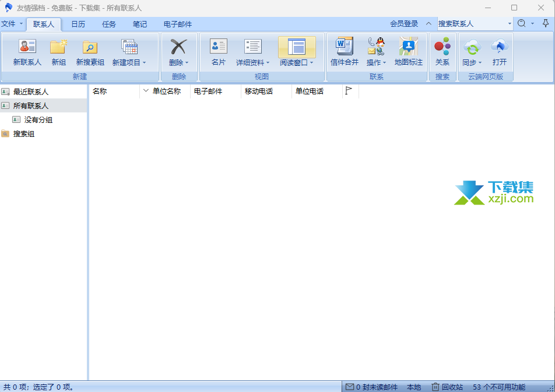Screen dimensions: 555x392
Task: Select 所有联系人 in the sidebar
Action: coord(44,105)
